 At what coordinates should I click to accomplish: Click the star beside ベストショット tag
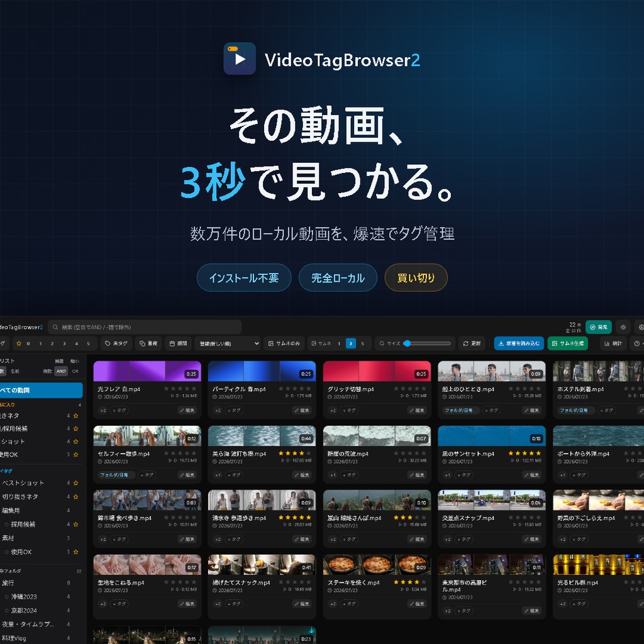(75, 483)
